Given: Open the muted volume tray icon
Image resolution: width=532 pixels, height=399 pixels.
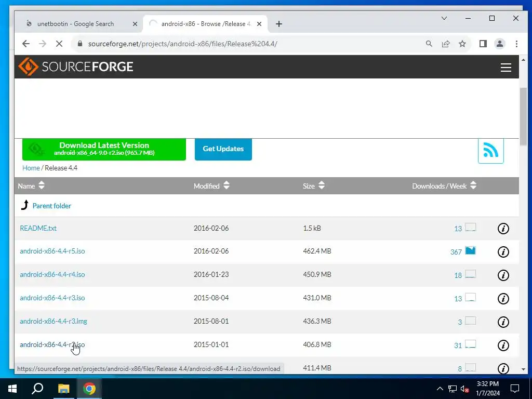Looking at the screenshot, I should point(464,389).
